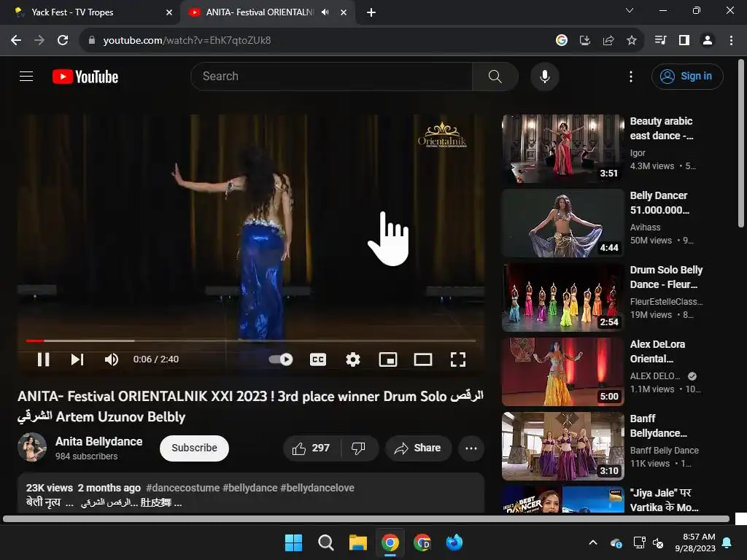Open the Windows Start menu
The height and width of the screenshot is (560, 747).
[293, 542]
